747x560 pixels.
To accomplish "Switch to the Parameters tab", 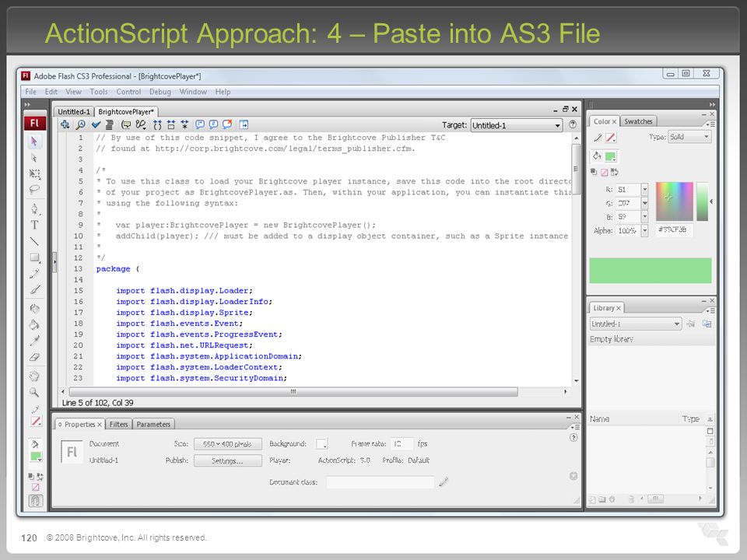I will coord(153,425).
